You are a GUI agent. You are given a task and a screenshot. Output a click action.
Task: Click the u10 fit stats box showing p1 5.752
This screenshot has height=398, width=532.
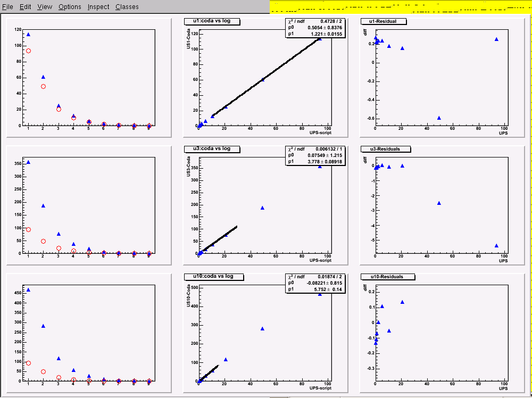point(315,283)
